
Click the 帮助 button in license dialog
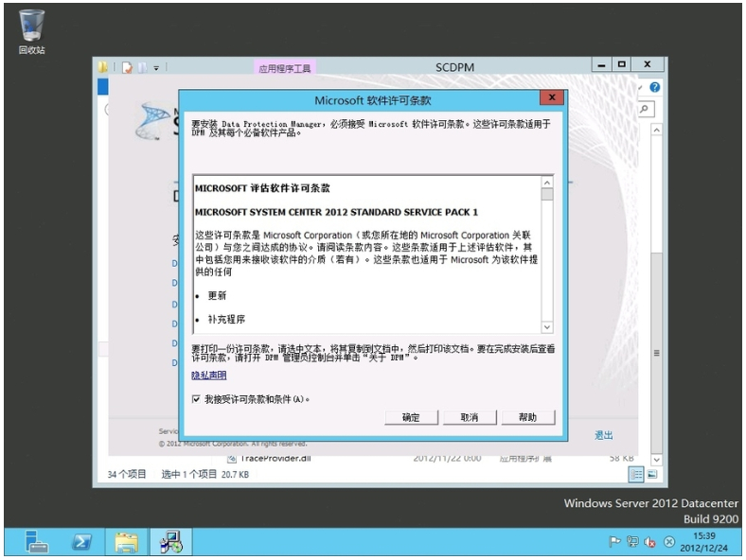click(x=527, y=417)
